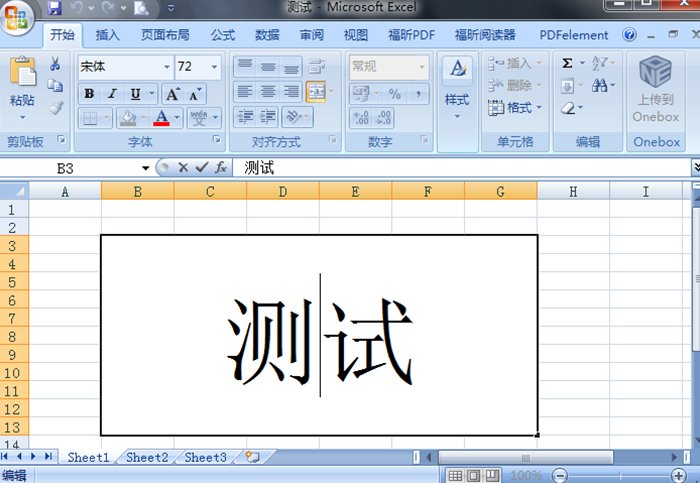Click the column H header
700x483 pixels.
point(573,191)
